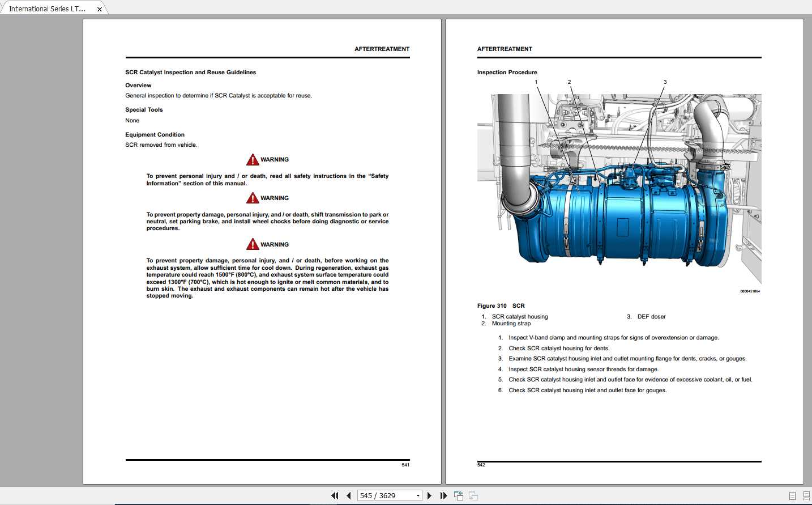812x505 pixels.
Task: Click the warning about reading the Safety Information section
Action: [267, 180]
